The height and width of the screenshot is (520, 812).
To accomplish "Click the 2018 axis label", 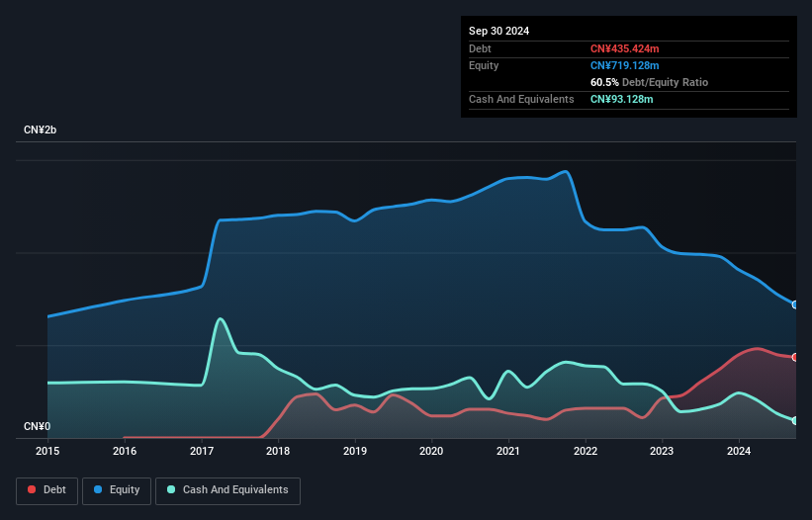I will (278, 451).
